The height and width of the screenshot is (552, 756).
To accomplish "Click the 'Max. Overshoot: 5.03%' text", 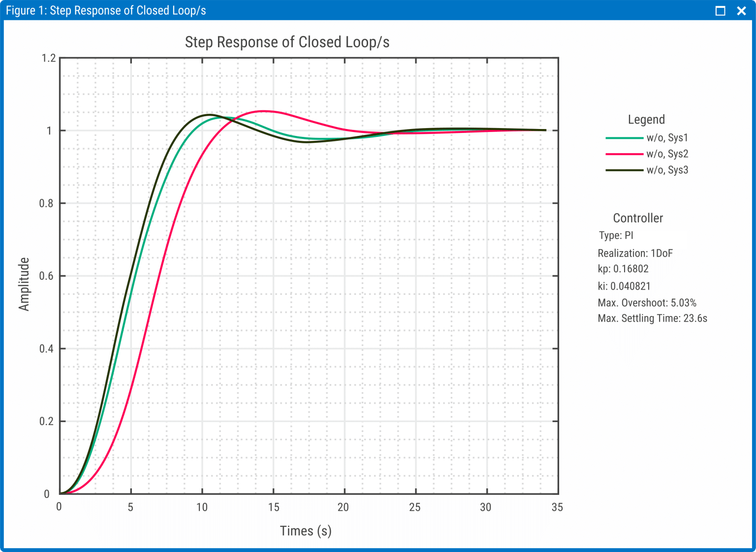I will (x=647, y=303).
